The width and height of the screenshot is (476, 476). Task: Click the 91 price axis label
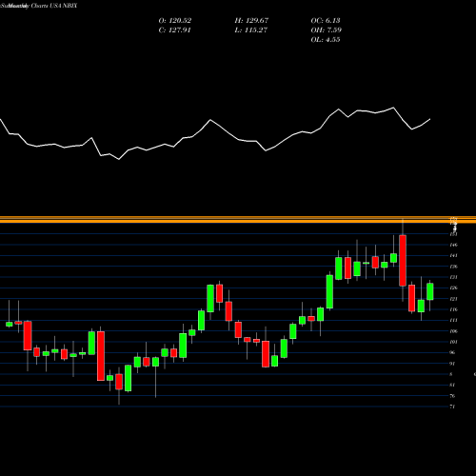(452, 364)
